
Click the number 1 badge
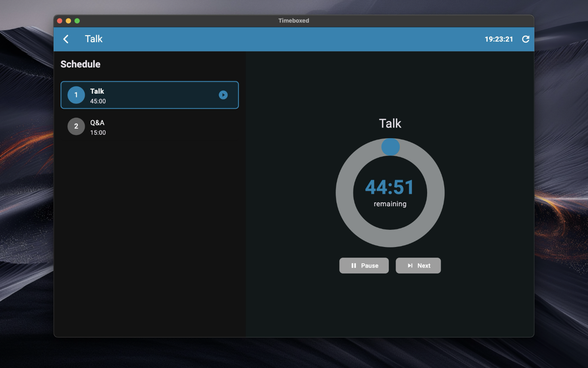point(76,95)
